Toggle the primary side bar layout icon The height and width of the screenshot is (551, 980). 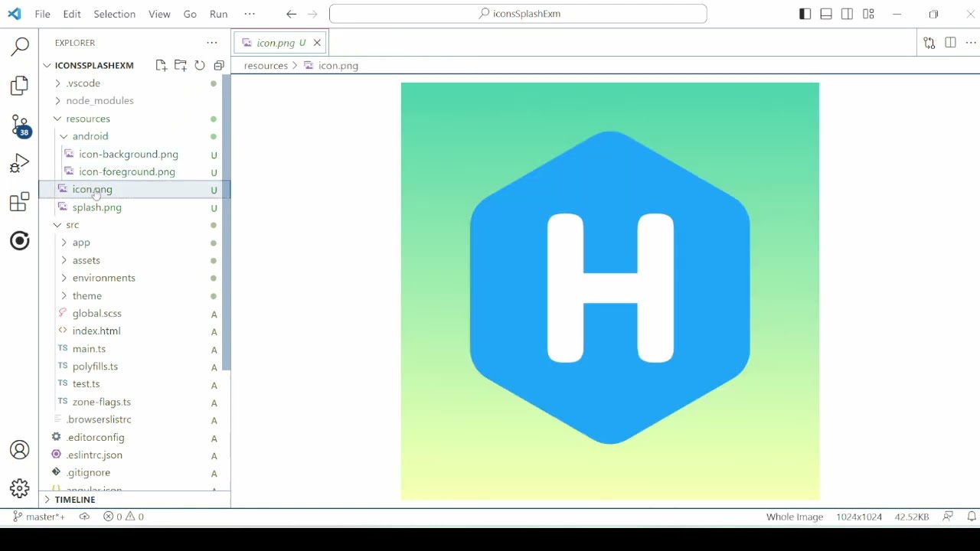pos(805,14)
